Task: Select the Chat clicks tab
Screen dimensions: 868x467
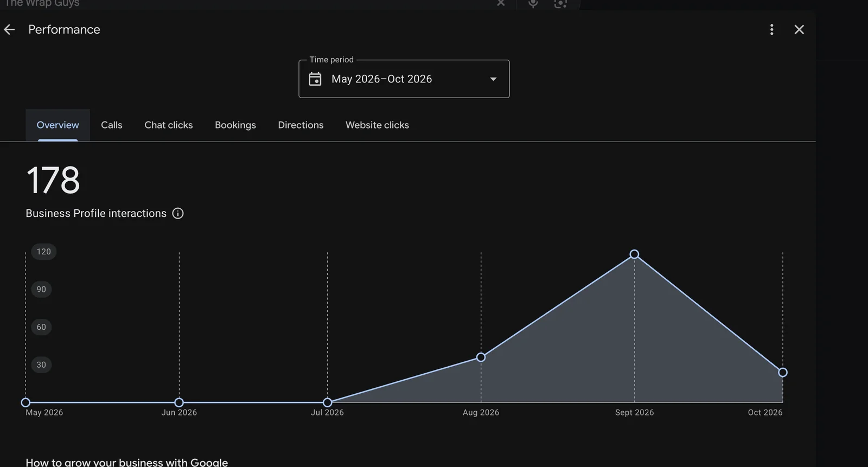Action: [x=169, y=125]
